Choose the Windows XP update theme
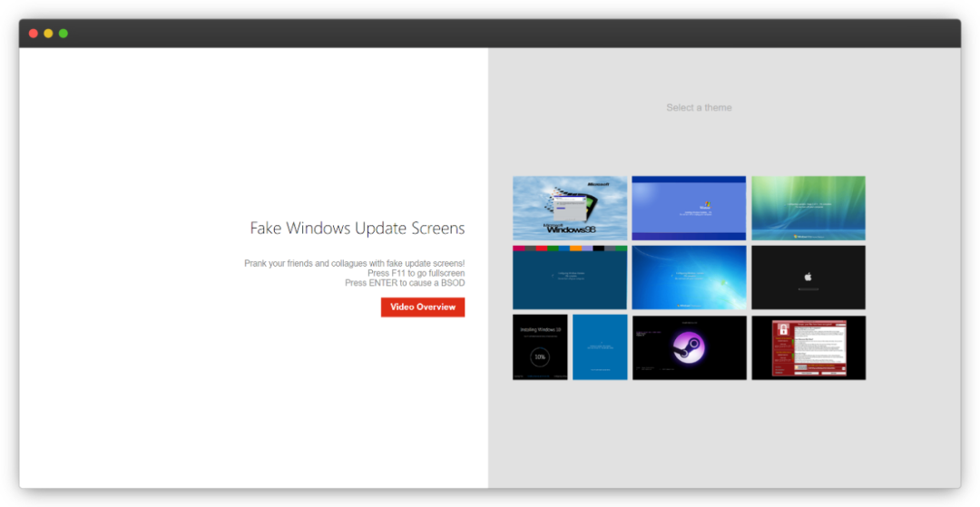980x507 pixels. pyautogui.click(x=689, y=208)
